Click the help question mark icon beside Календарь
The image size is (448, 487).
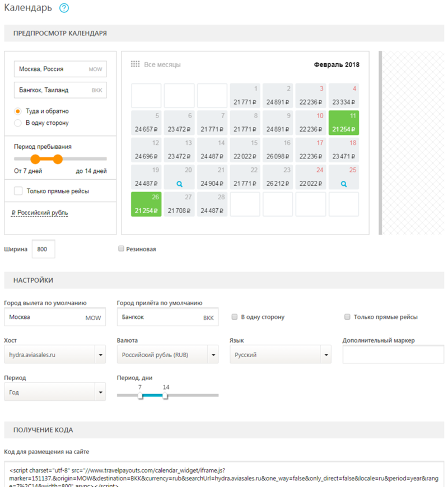click(64, 8)
